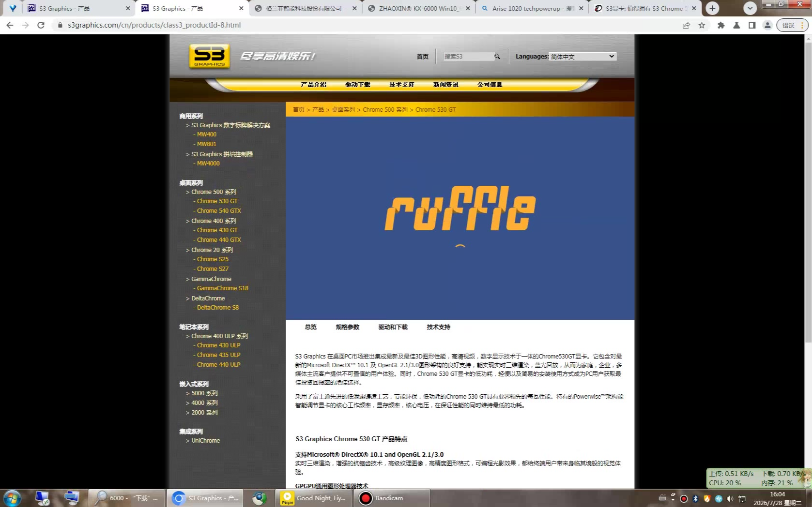This screenshot has height=507, width=812.
Task: Open the 产品介绍 menu
Action: point(314,84)
